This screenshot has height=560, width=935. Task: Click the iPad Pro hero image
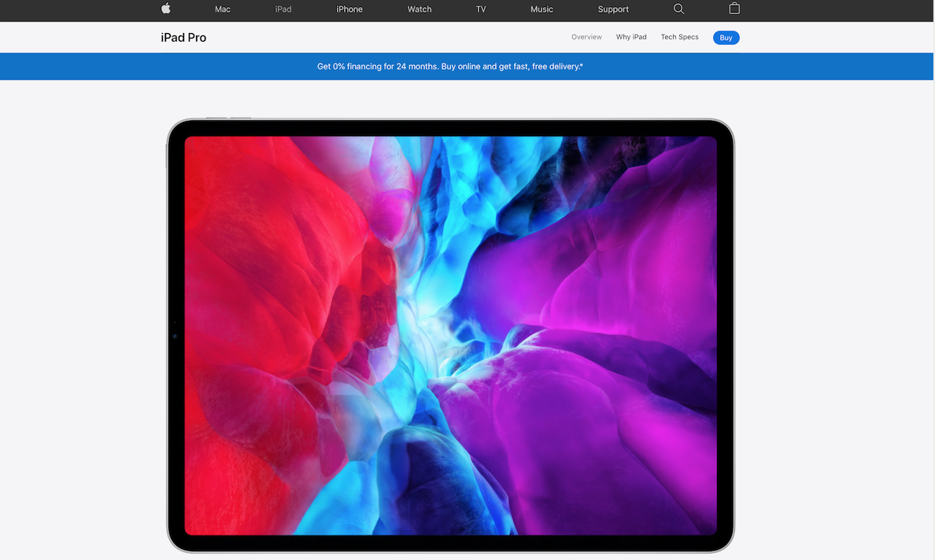[450, 335]
